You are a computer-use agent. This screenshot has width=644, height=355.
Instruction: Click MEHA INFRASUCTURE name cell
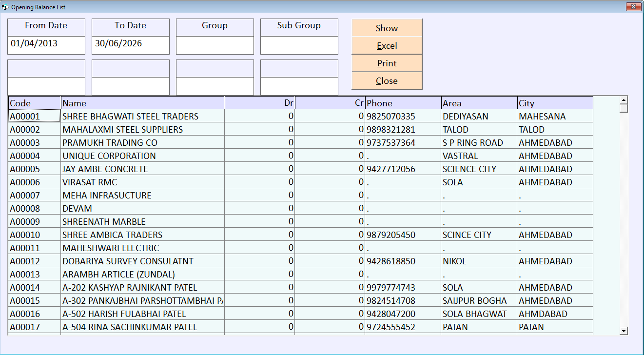coord(143,196)
